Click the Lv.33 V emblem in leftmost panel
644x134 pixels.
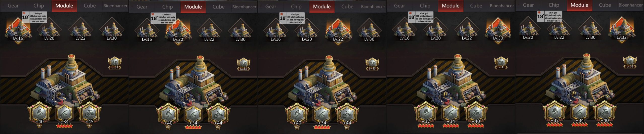click(115, 63)
